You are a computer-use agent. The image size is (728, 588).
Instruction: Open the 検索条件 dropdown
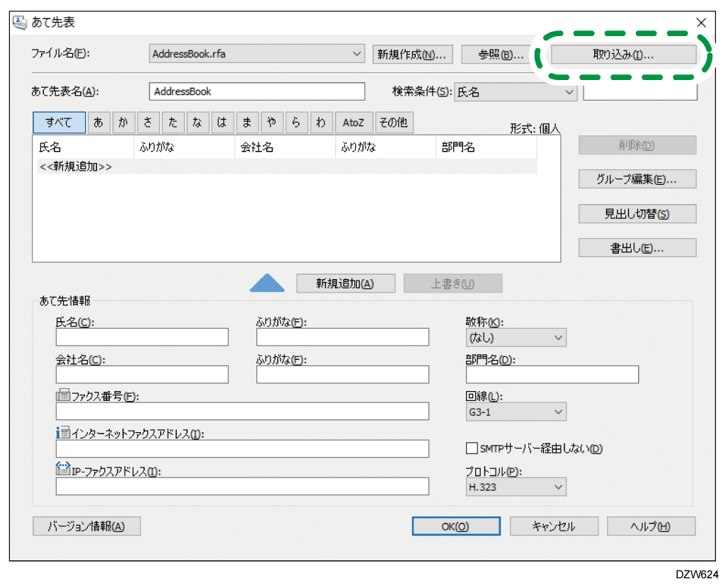pos(569,92)
